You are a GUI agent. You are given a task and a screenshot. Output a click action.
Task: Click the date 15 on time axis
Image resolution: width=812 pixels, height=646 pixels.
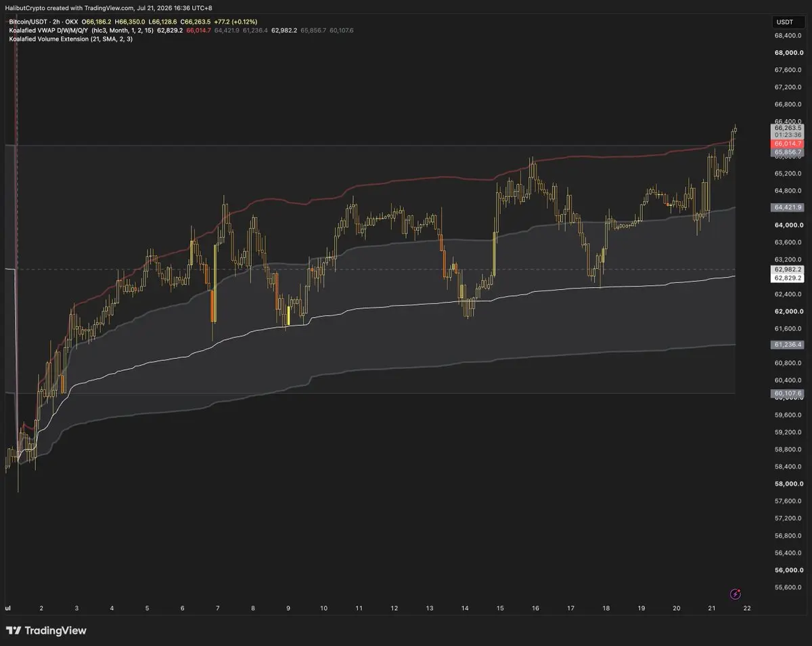(500, 609)
